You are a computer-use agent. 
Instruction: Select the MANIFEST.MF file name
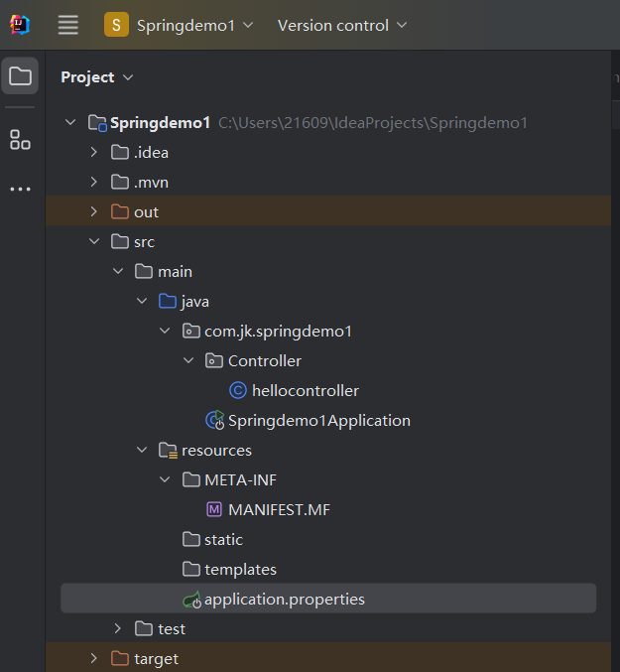point(279,510)
